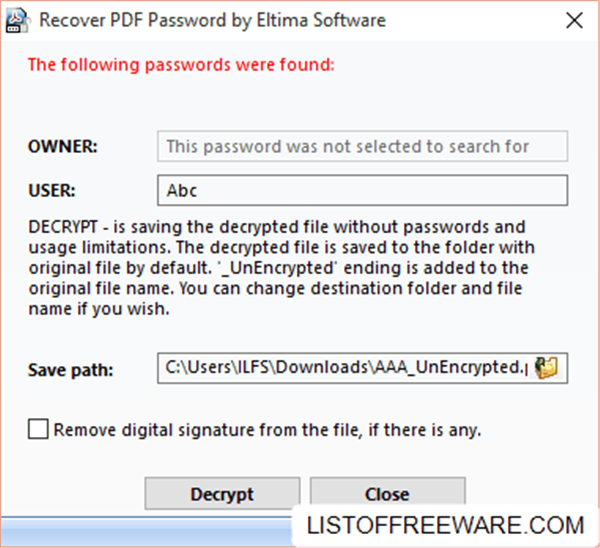This screenshot has height=548, width=600.
Task: Click the 'Remove digital signature from the file' label
Action: click(267, 431)
